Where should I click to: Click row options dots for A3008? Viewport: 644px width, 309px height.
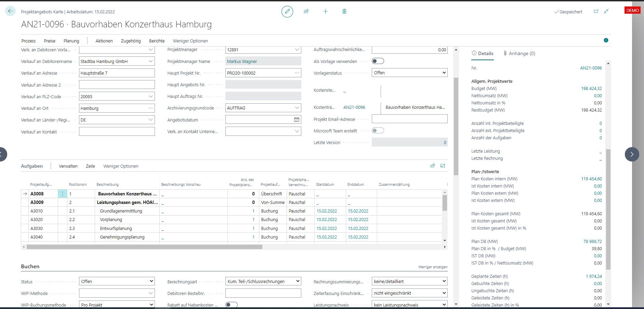pos(62,194)
